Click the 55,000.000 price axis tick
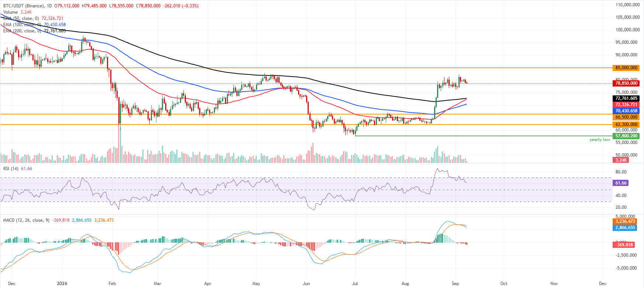The height and width of the screenshot is (288, 644). point(626,143)
